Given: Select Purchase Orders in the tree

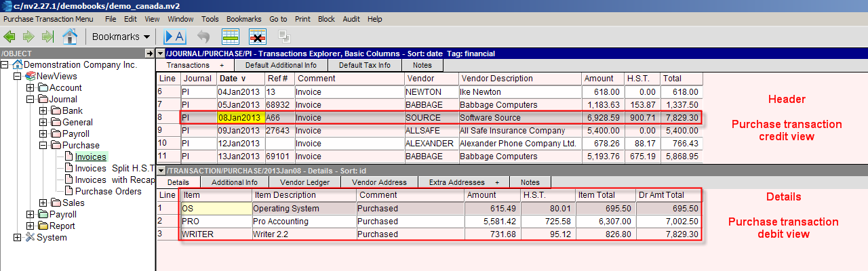Looking at the screenshot, I should (108, 192).
